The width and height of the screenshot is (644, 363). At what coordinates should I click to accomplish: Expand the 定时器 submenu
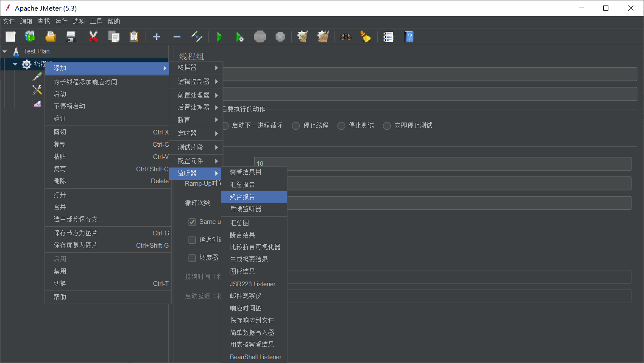196,134
